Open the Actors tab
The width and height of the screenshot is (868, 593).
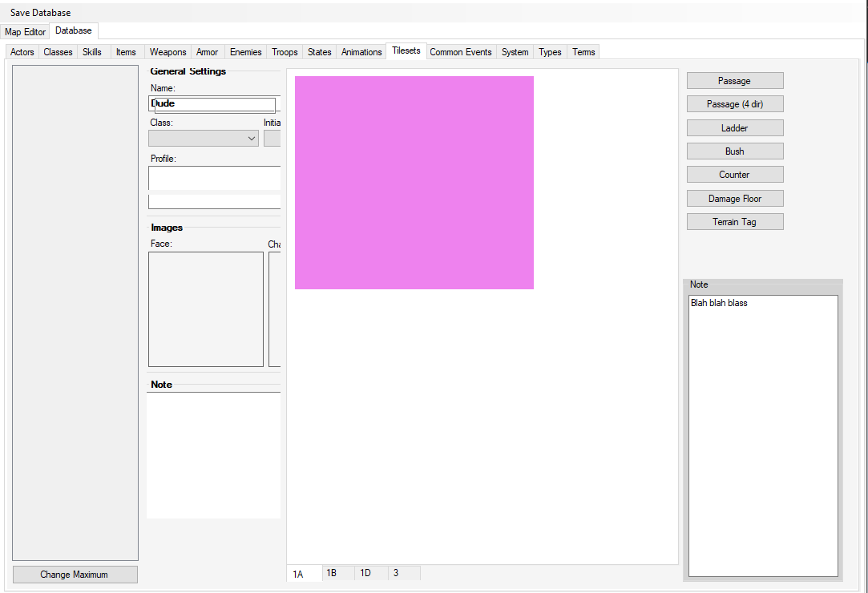point(22,52)
